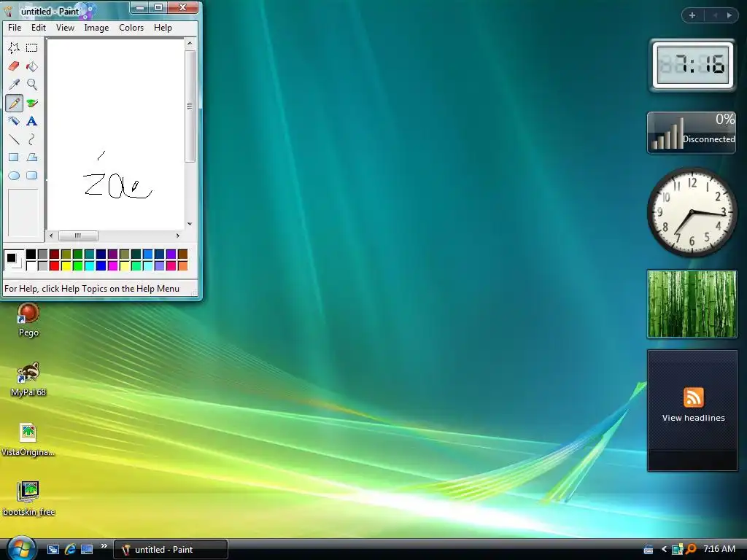Click the canvas scroll right arrow
Screen dimensions: 747x560
click(178, 236)
